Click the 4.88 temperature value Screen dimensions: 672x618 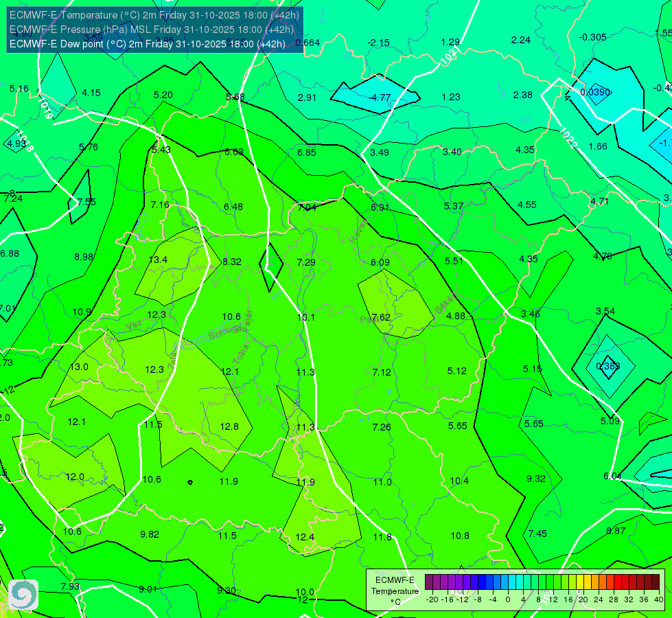click(x=456, y=316)
